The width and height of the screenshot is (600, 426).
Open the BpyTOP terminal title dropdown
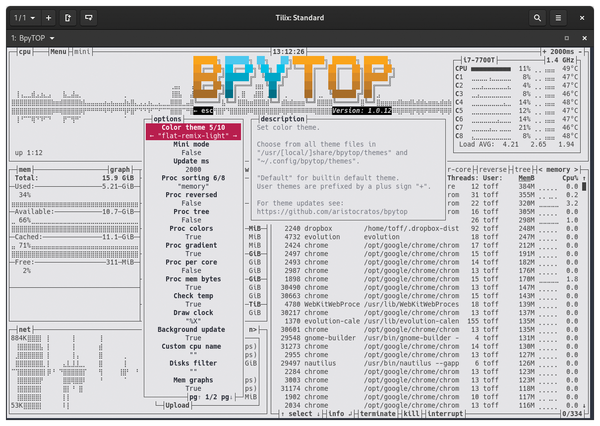click(x=52, y=38)
